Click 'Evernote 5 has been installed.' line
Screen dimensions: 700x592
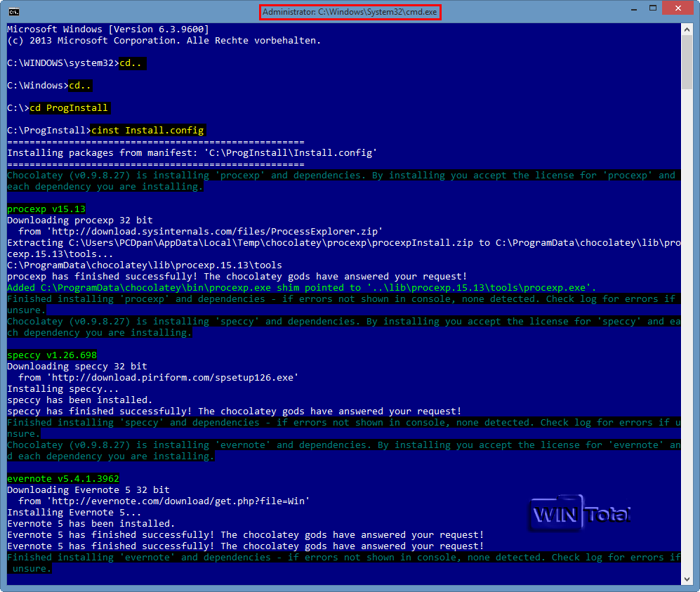point(91,524)
